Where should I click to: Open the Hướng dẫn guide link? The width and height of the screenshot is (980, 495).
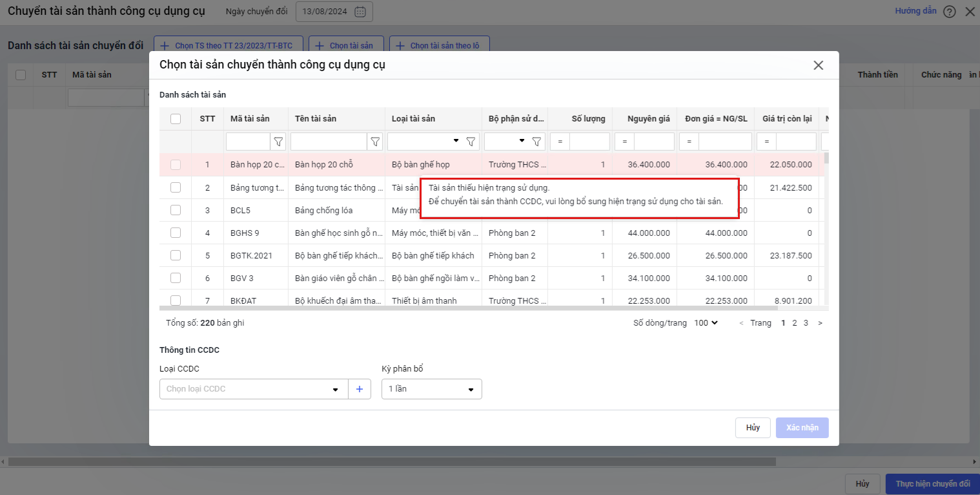[x=915, y=11]
